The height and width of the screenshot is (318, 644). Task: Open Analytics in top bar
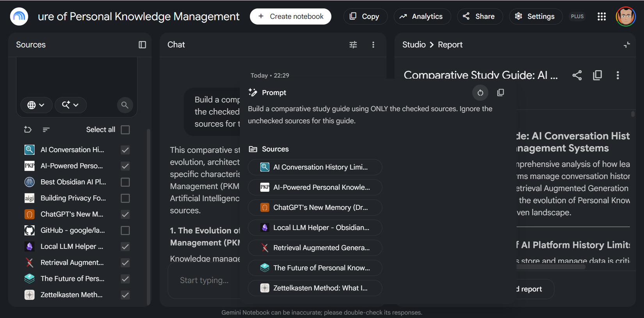coord(422,16)
